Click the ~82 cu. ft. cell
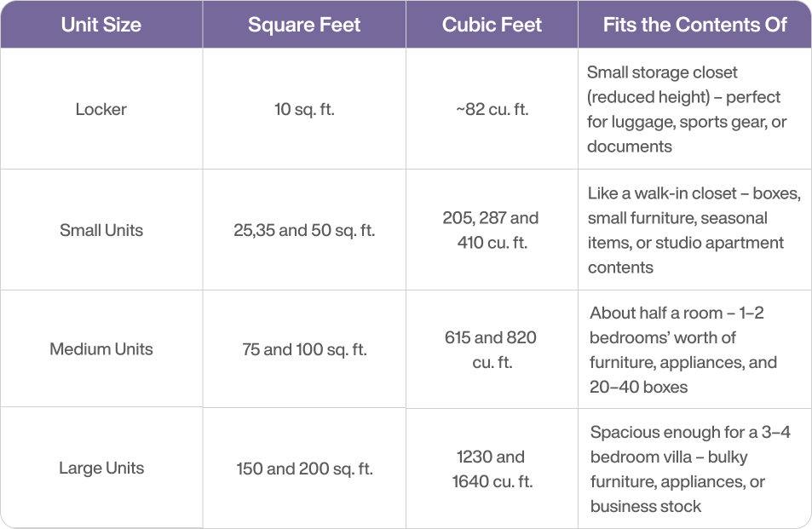The height and width of the screenshot is (529, 812). (x=492, y=109)
